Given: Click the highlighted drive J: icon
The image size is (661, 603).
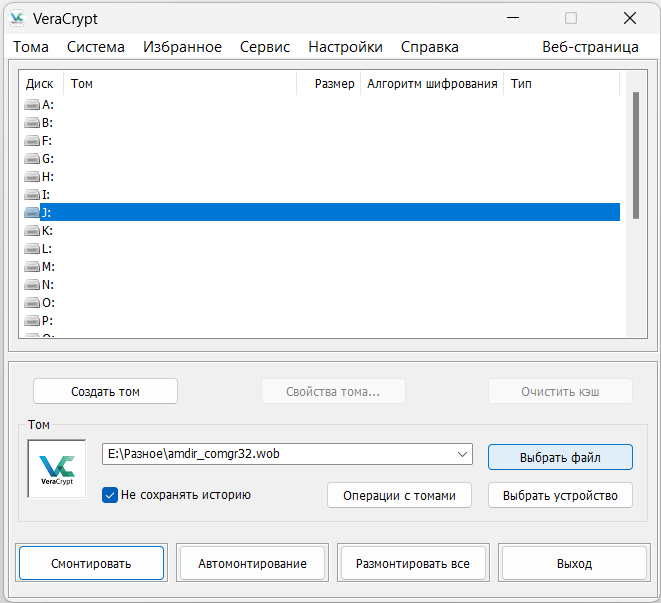Looking at the screenshot, I should pos(32,213).
